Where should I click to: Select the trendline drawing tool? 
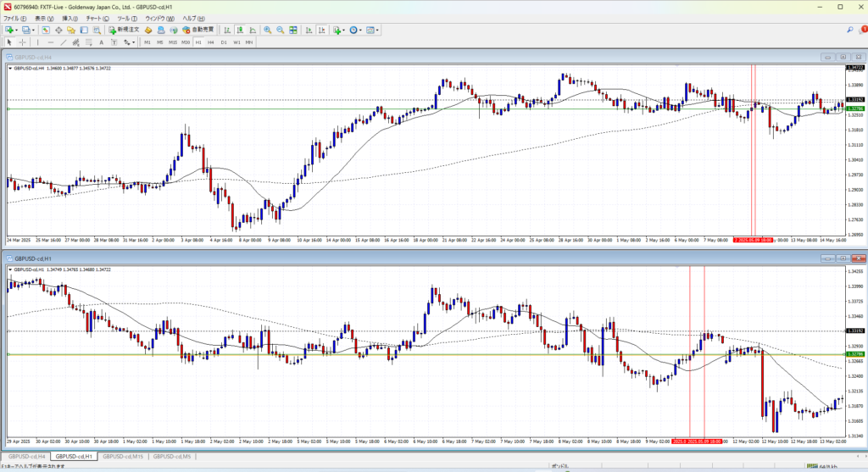[x=65, y=42]
